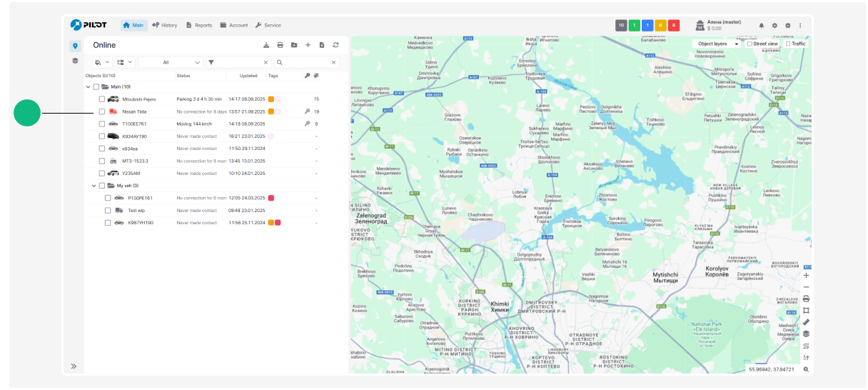This screenshot has height=390, width=868.
Task: Click the download icon in the Online panel header
Action: click(266, 45)
